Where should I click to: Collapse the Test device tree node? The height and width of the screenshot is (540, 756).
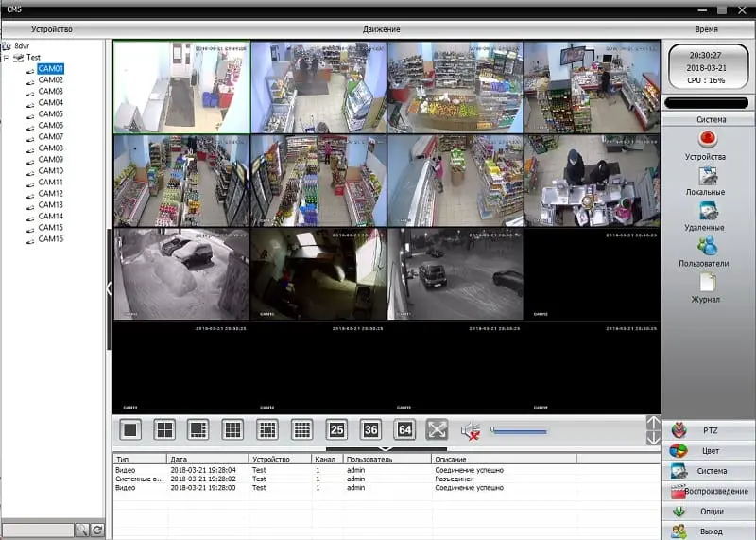click(x=7, y=57)
